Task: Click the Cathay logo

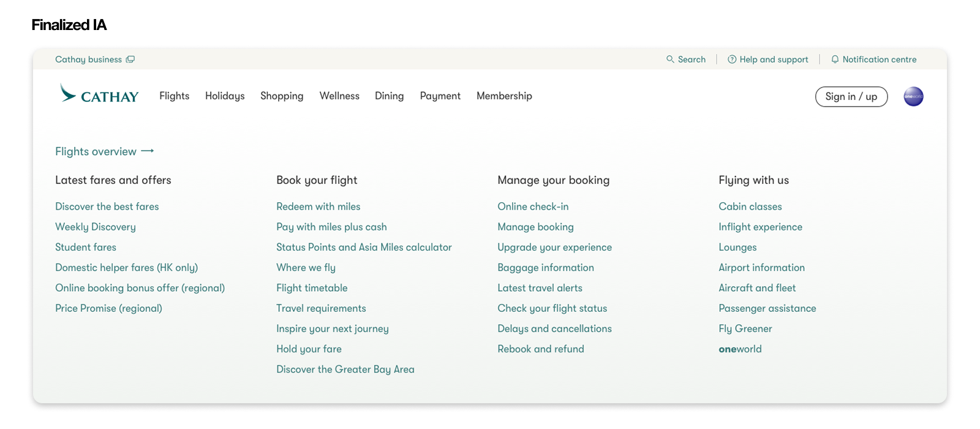Action: coord(99,94)
